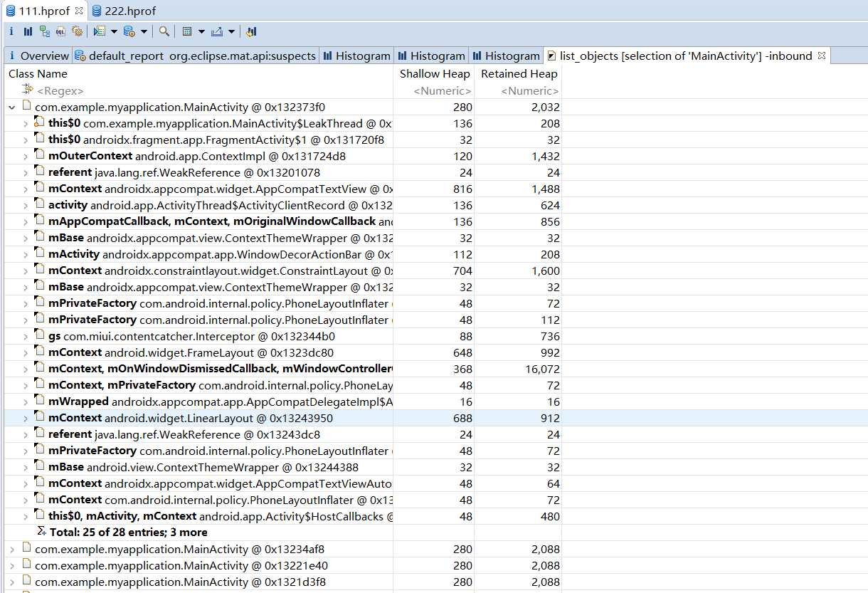
Task: Click the regex filter icon in the Class Name column
Action: [x=28, y=90]
